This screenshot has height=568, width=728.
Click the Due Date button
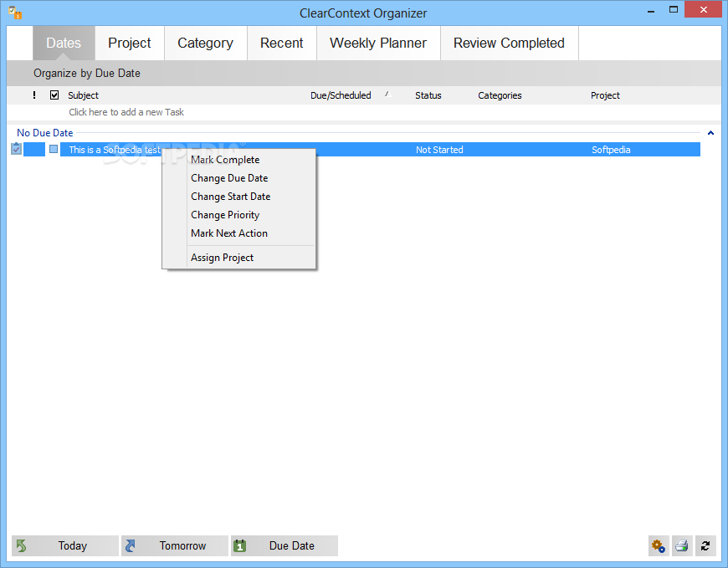click(x=285, y=545)
